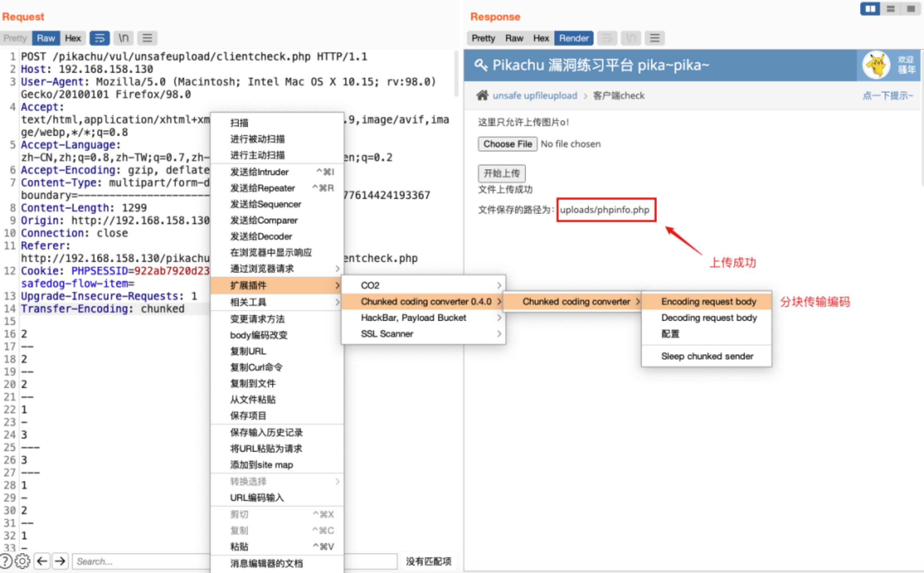This screenshot has width=924, height=573.
Task: Choose Decoding request body option
Action: (x=707, y=318)
